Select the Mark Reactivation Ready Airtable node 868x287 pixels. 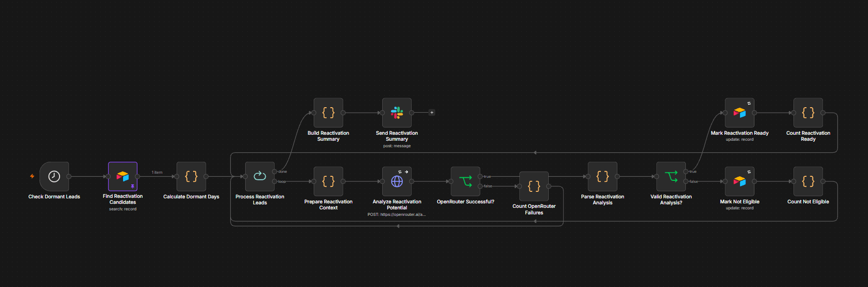click(739, 113)
